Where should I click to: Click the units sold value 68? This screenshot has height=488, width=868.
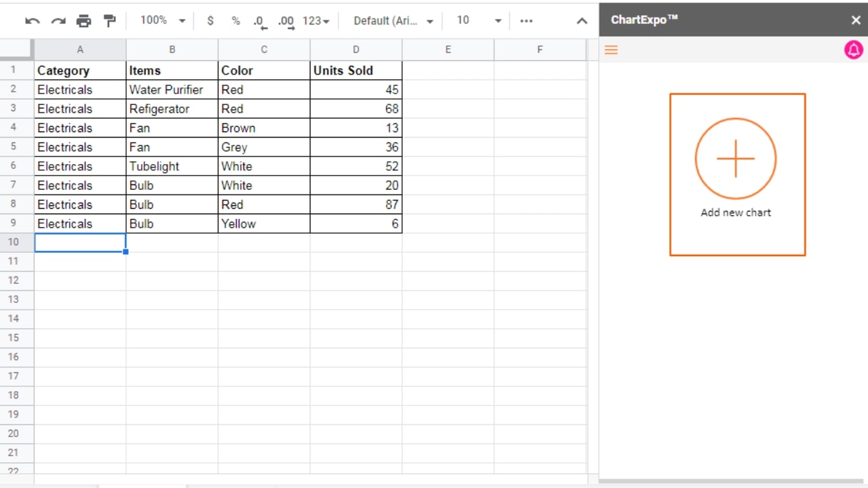356,108
